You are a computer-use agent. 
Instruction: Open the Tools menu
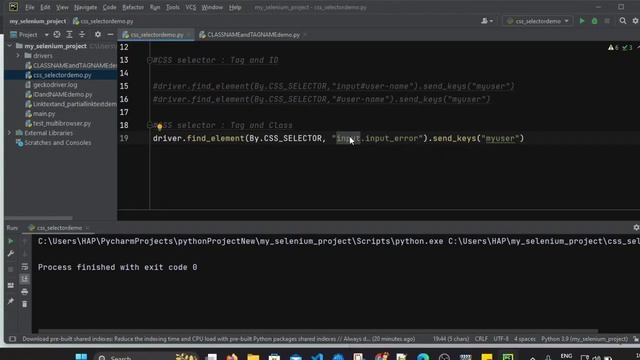[x=173, y=7]
